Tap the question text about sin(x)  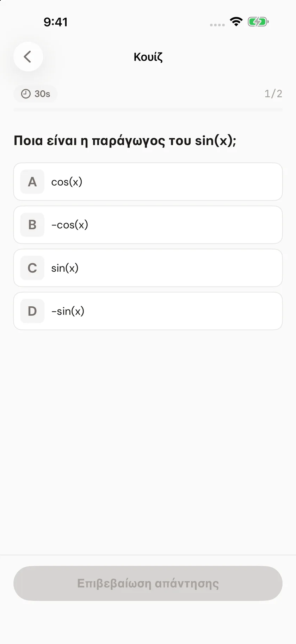125,140
